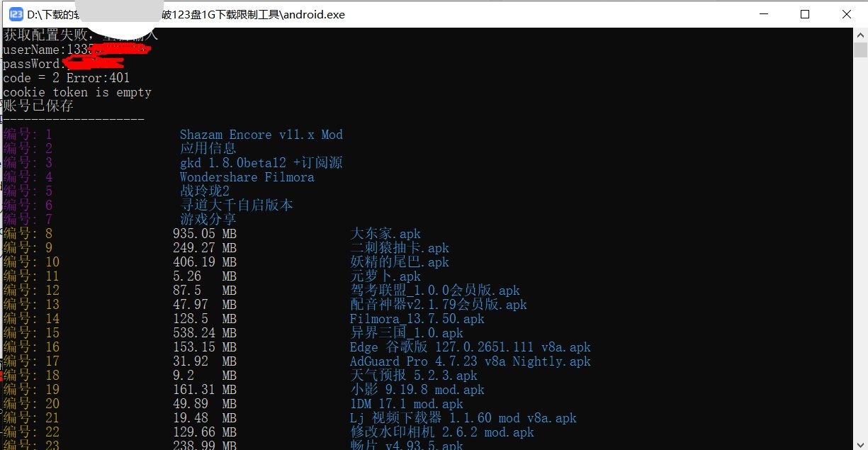Click the label '编号: 20'
The height and width of the screenshot is (450, 868).
click(x=31, y=404)
